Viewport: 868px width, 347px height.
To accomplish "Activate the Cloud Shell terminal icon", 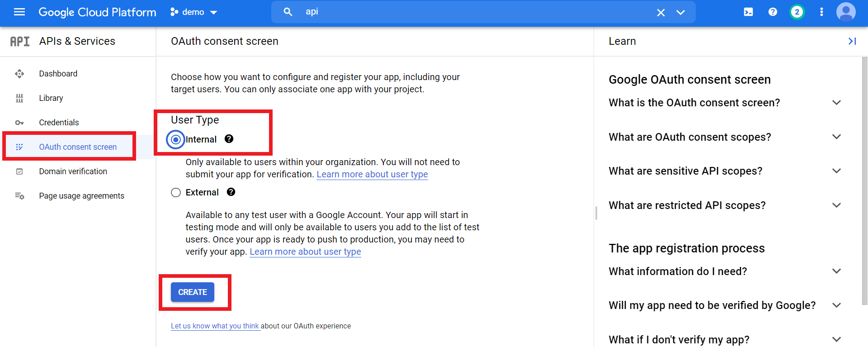I will [748, 12].
